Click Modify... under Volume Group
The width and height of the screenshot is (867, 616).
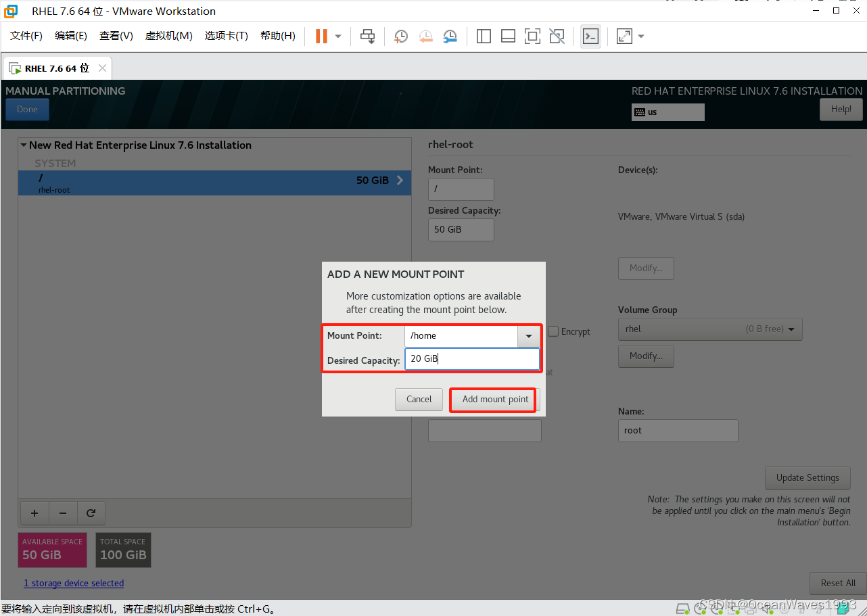(x=646, y=356)
